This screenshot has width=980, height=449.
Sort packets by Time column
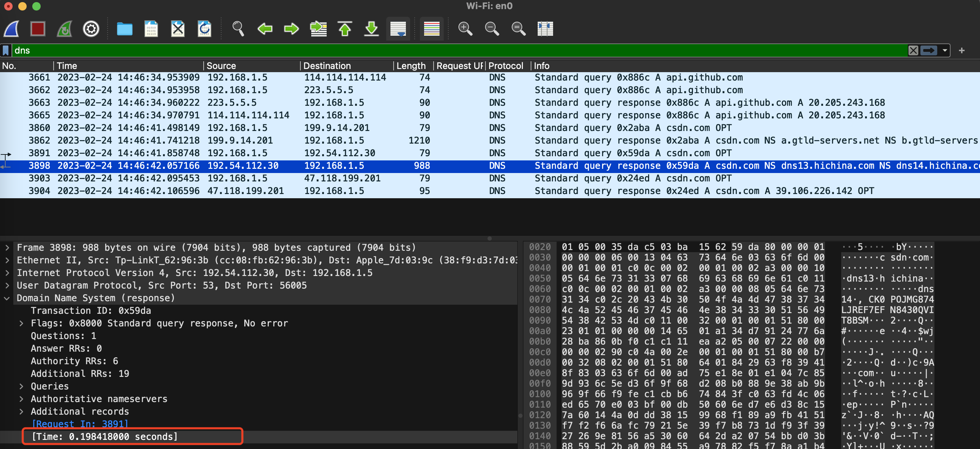point(129,66)
